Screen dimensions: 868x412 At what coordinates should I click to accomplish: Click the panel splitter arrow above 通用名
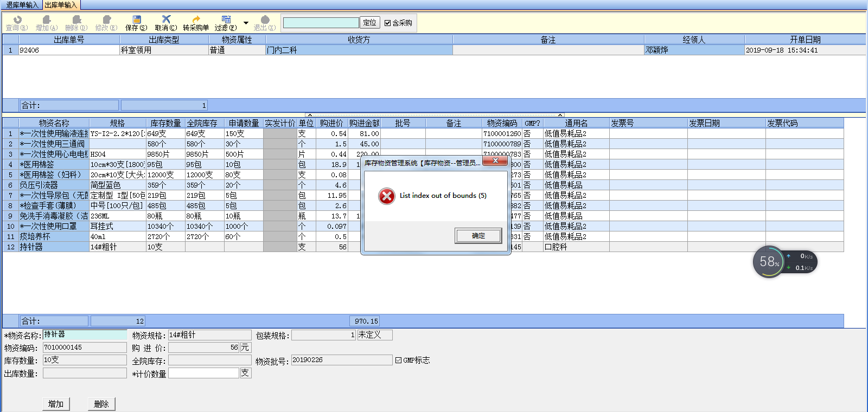pyautogui.click(x=560, y=115)
